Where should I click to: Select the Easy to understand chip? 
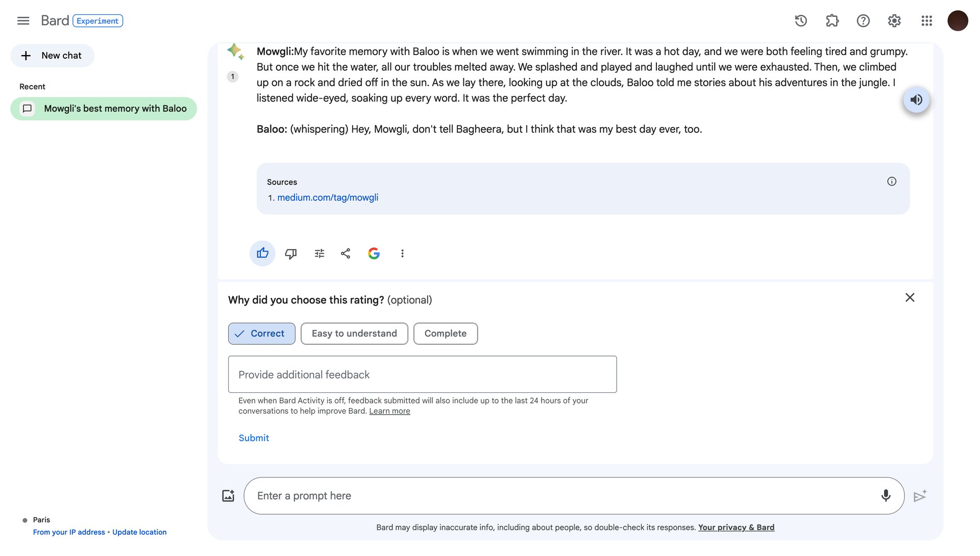coord(354,334)
